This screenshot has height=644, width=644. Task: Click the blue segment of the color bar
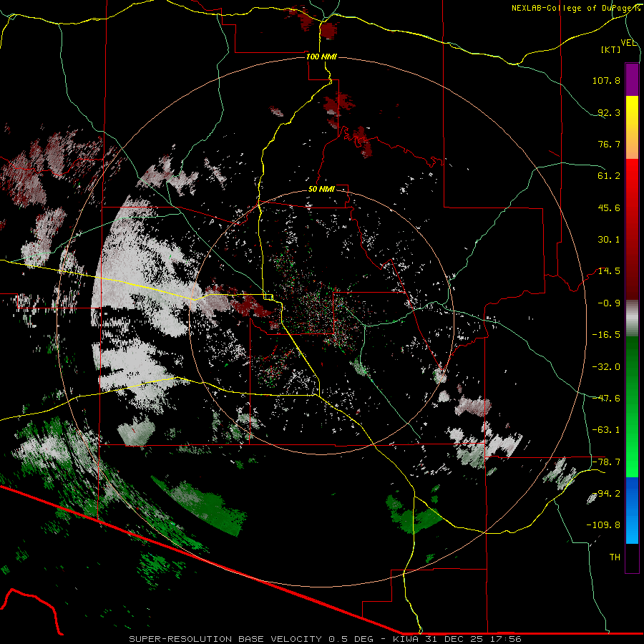632,510
